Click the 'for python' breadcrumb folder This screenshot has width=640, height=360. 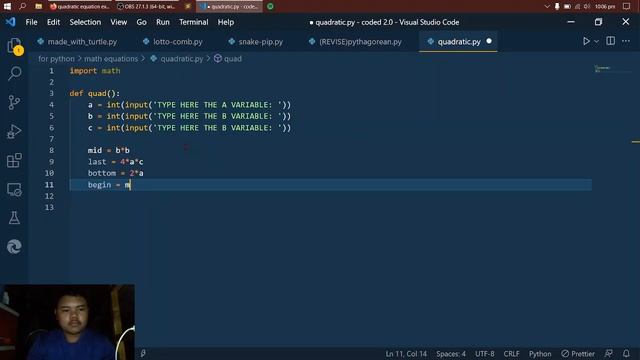pyautogui.click(x=56, y=59)
